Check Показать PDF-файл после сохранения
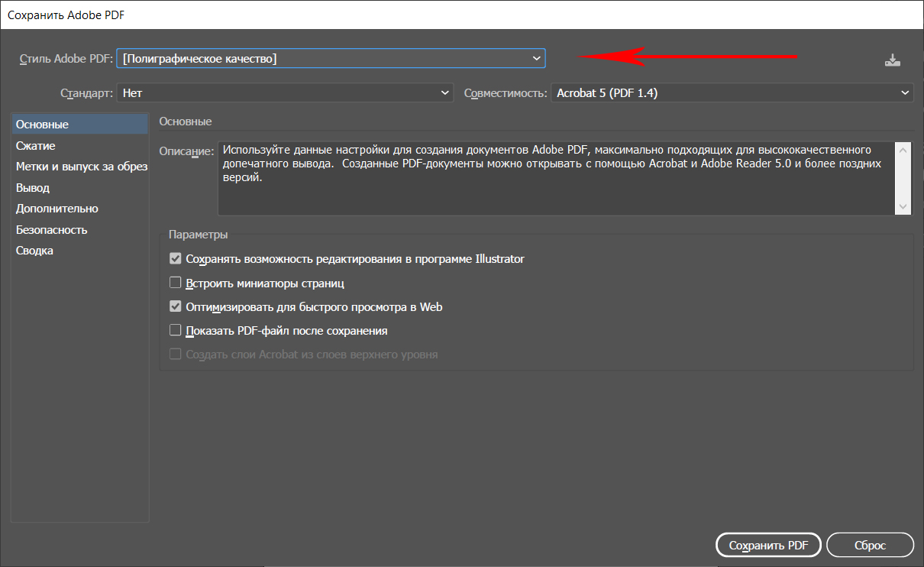Viewport: 924px width, 567px height. coord(176,331)
